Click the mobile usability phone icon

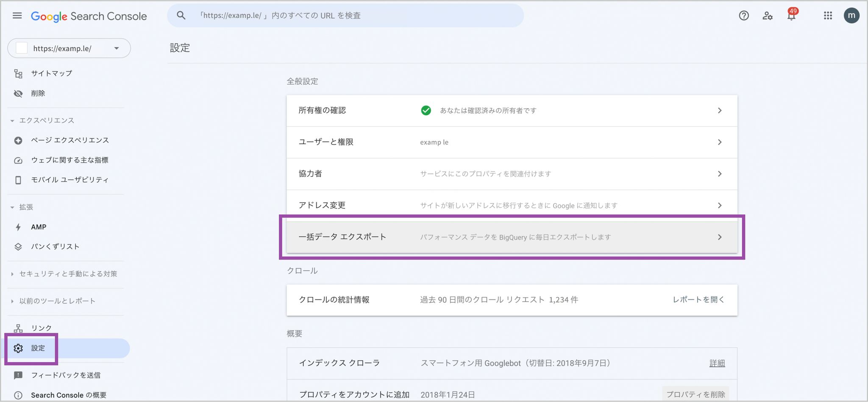point(18,180)
